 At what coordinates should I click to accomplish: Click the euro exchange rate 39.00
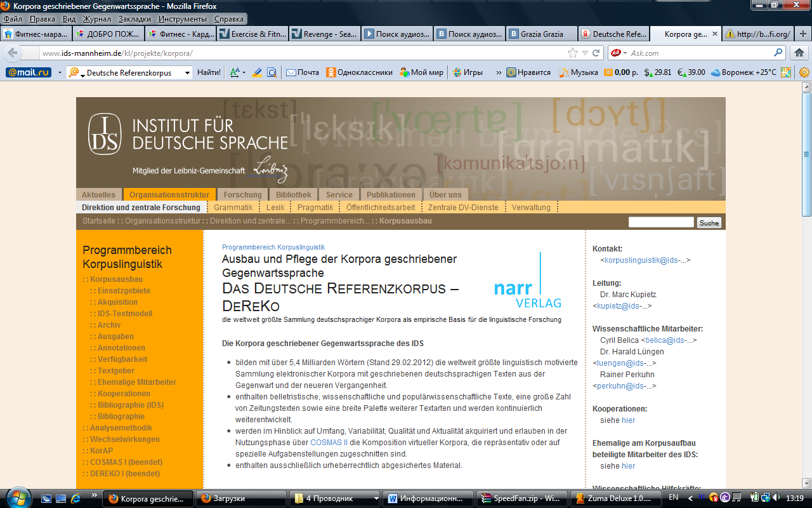[x=691, y=72]
